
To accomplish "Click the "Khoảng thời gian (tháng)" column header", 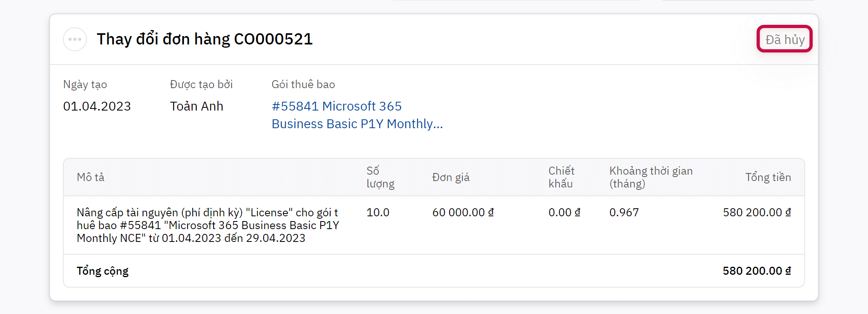I will (x=651, y=177).
